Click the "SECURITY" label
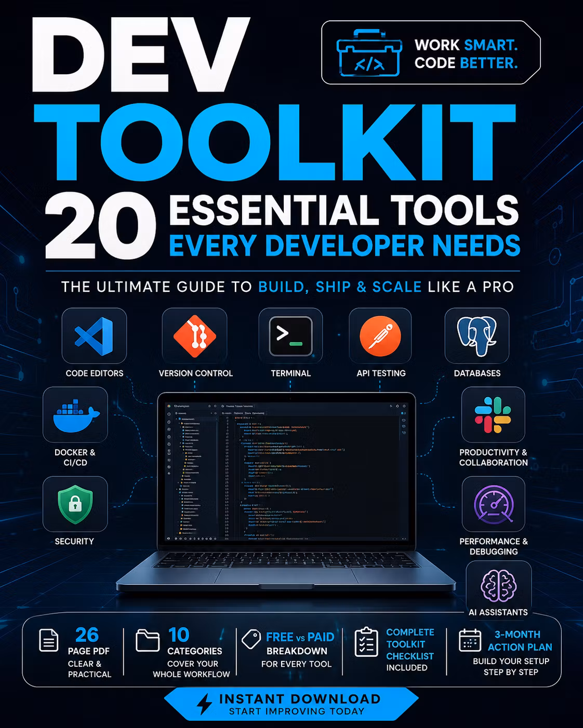583x728 pixels. (74, 541)
